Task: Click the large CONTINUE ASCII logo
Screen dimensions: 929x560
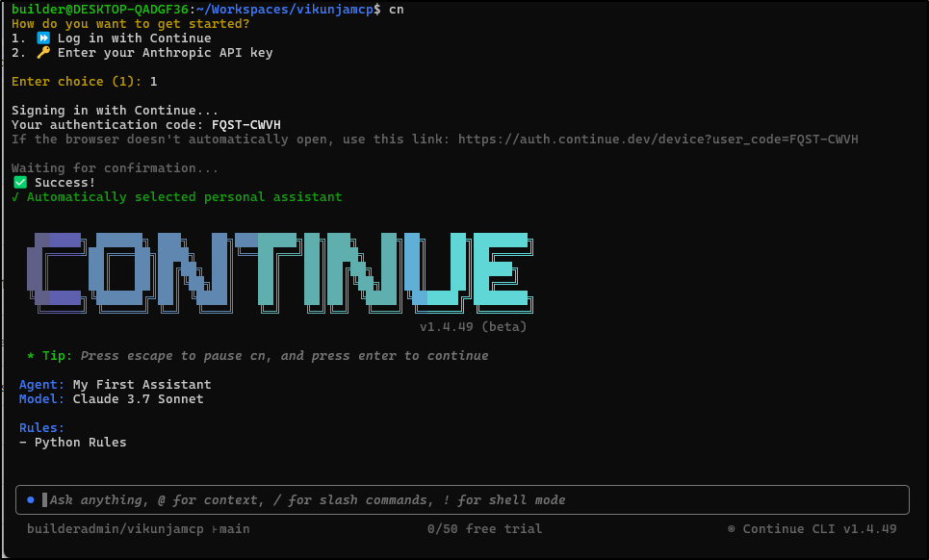Action: (x=279, y=269)
